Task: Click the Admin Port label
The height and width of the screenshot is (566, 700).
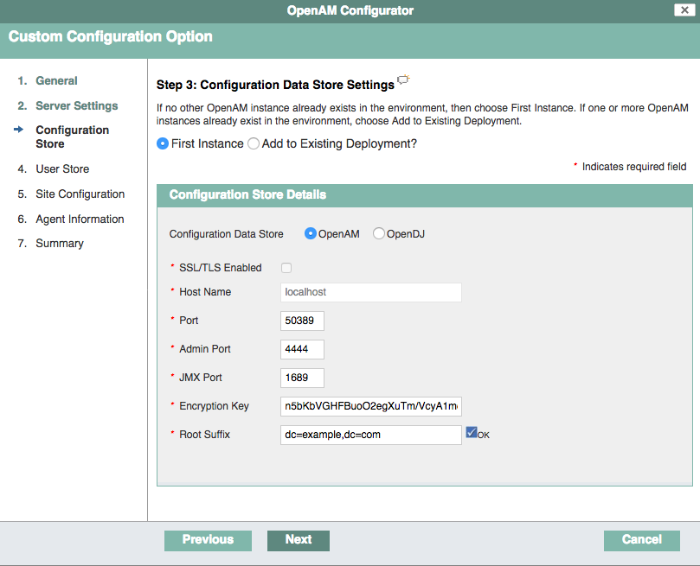Action: (x=205, y=349)
